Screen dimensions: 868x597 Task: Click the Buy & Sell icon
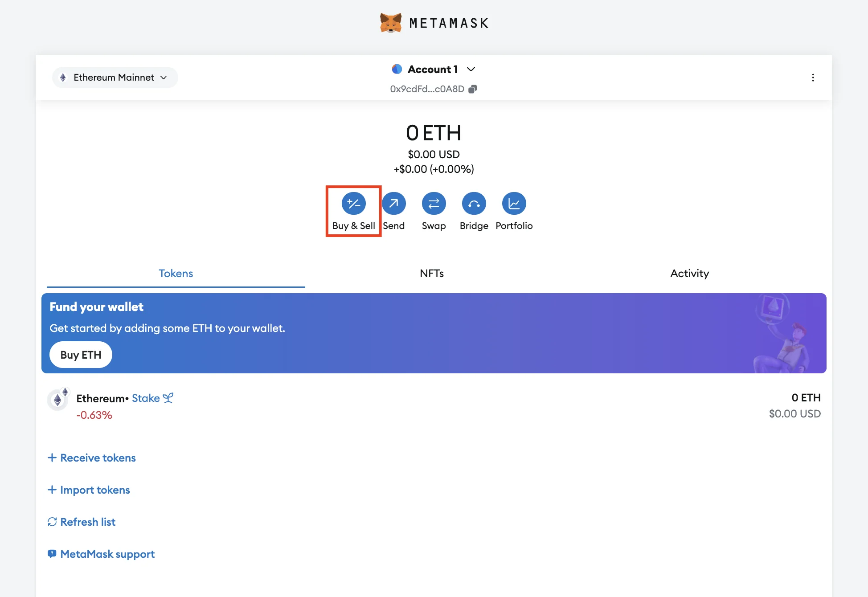(353, 203)
